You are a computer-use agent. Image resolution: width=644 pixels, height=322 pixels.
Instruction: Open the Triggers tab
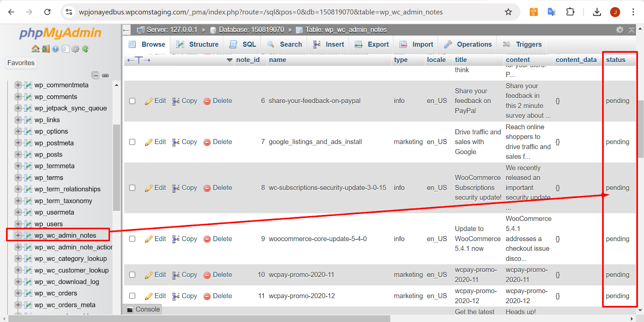[x=522, y=44]
